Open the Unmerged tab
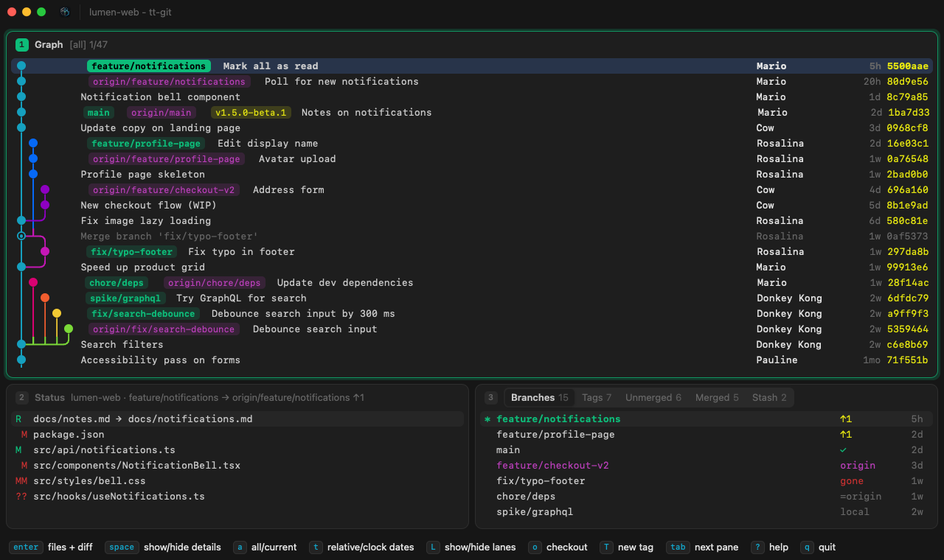This screenshot has height=560, width=944. 653,397
